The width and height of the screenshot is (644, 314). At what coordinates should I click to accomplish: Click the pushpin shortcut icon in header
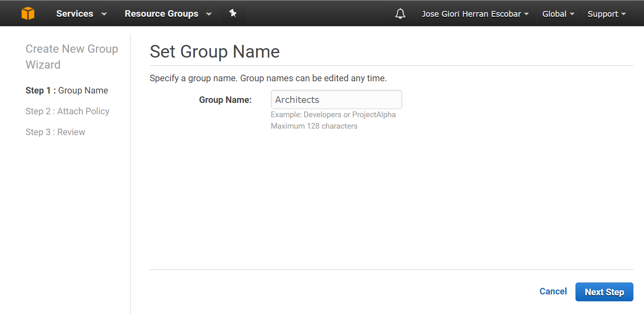(233, 13)
